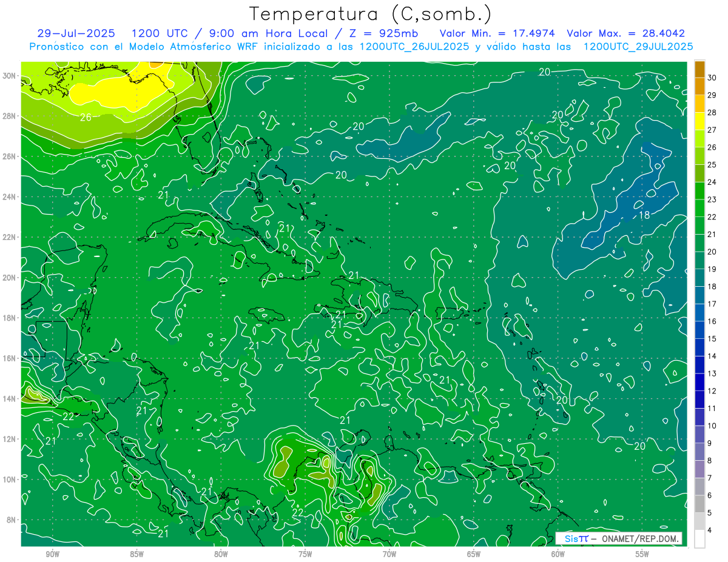Click the '16' label on the color scale
728x562 pixels.
(712, 321)
